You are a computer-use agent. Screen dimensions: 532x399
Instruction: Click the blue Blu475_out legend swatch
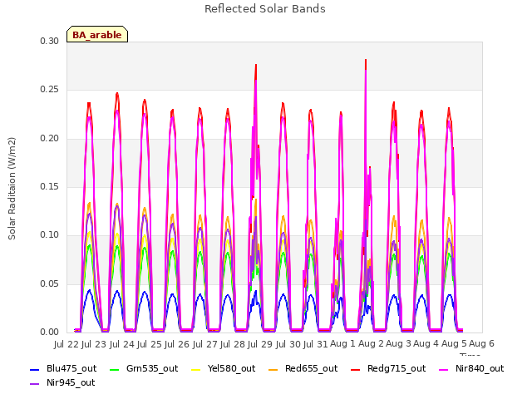(35, 369)
